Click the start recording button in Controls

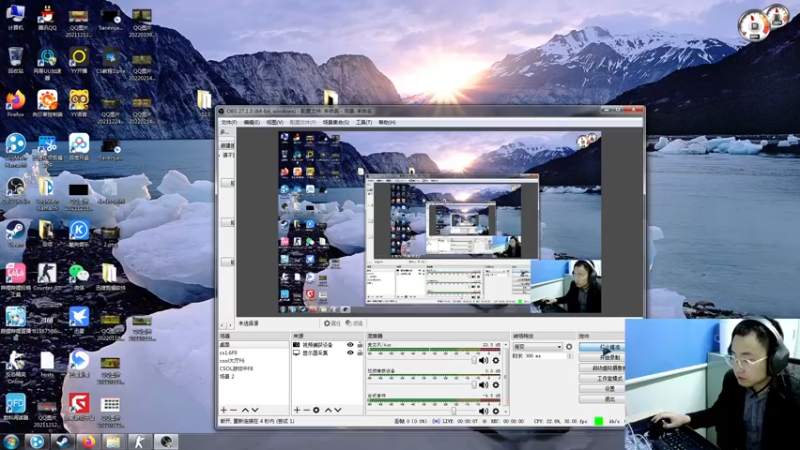[x=602, y=358]
